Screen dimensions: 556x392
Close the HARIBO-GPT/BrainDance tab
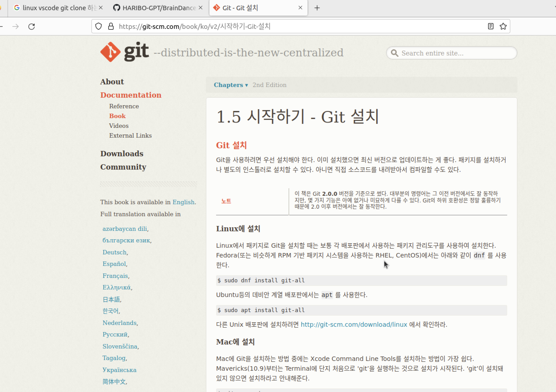click(x=201, y=8)
